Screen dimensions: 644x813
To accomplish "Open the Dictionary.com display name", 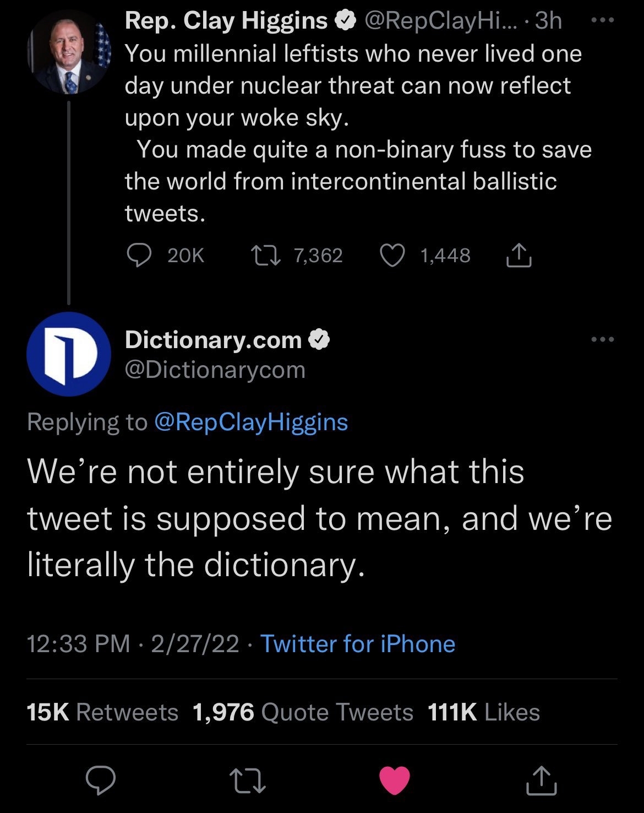I will click(214, 340).
